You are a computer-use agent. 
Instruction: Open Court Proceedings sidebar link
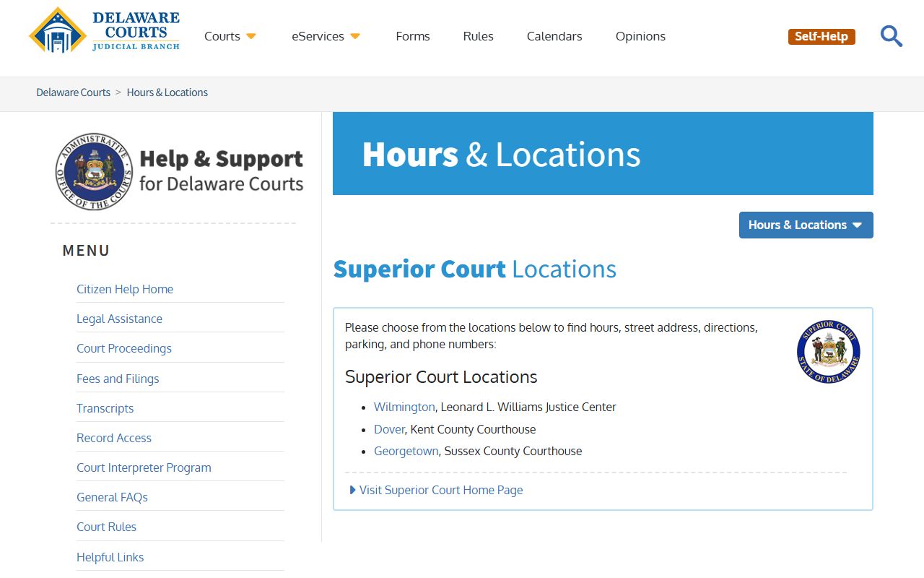coord(124,348)
